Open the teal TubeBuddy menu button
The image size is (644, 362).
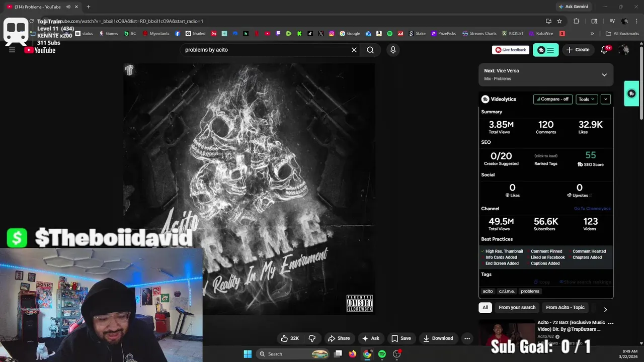pyautogui.click(x=546, y=50)
